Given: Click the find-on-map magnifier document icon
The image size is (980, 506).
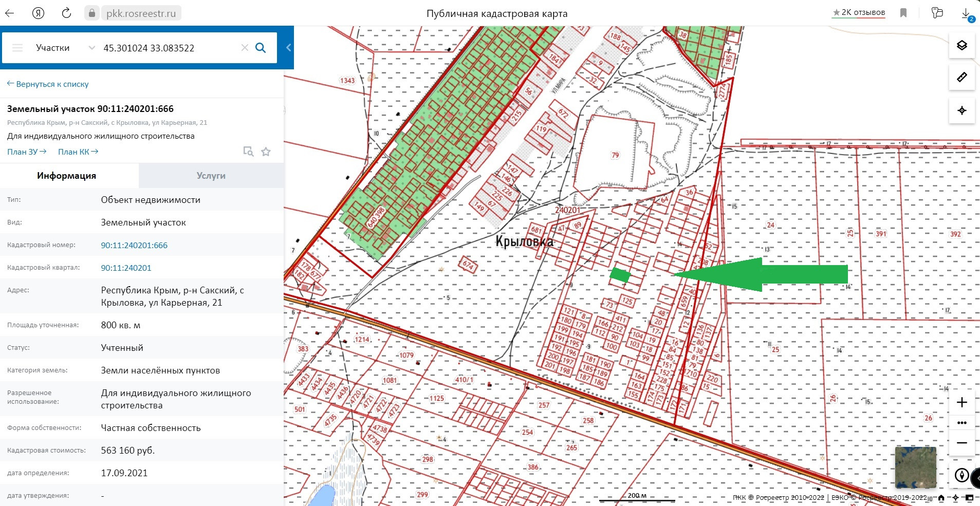Looking at the screenshot, I should [x=248, y=152].
